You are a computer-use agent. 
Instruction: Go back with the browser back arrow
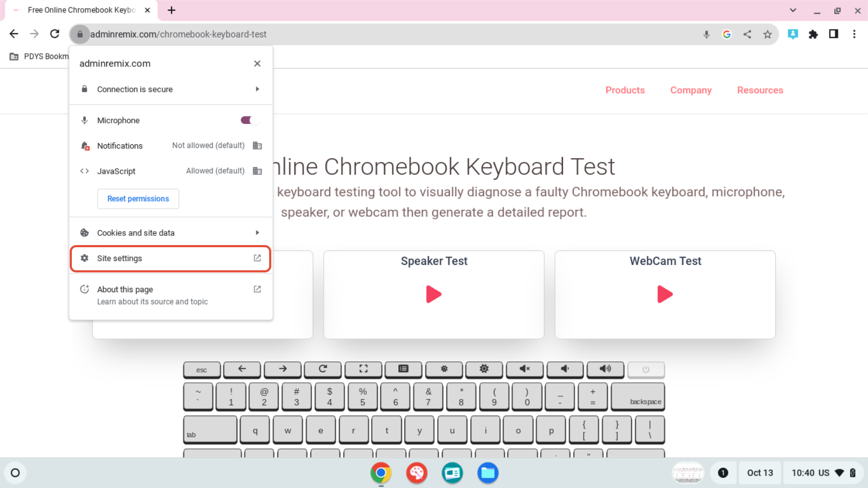pos(14,34)
